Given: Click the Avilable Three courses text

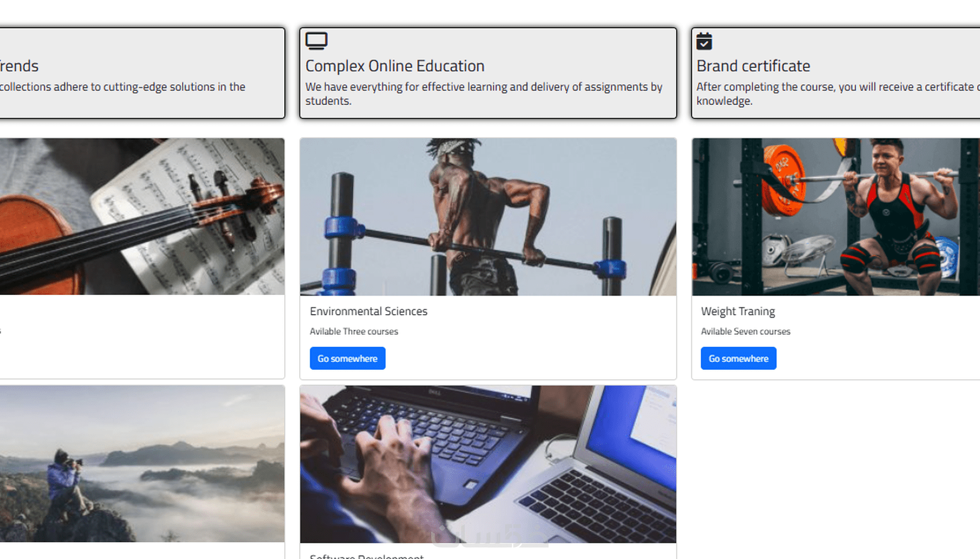Looking at the screenshot, I should pyautogui.click(x=354, y=331).
